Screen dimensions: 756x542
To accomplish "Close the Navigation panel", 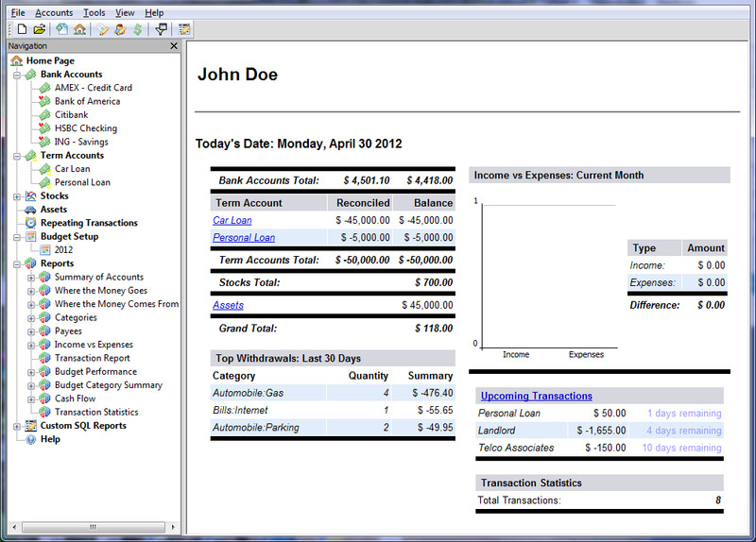I will pyautogui.click(x=174, y=45).
